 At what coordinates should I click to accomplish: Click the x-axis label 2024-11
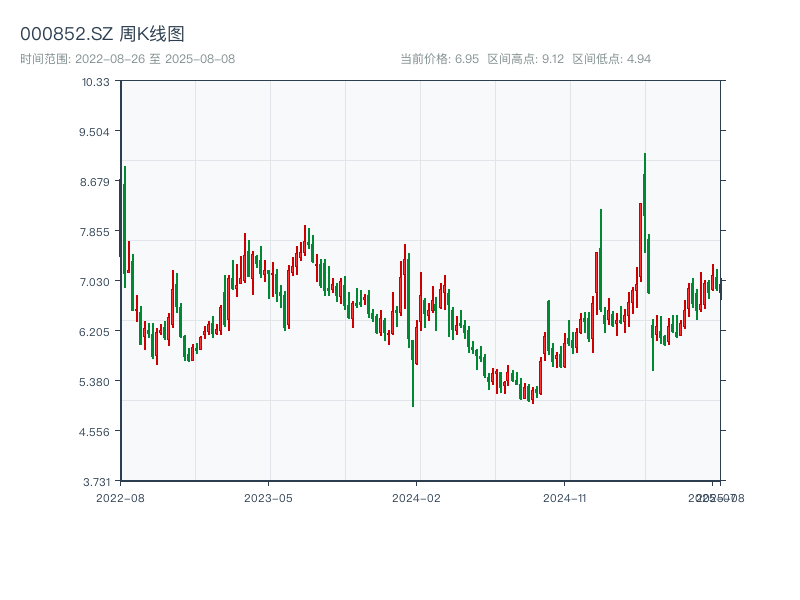pyautogui.click(x=564, y=498)
